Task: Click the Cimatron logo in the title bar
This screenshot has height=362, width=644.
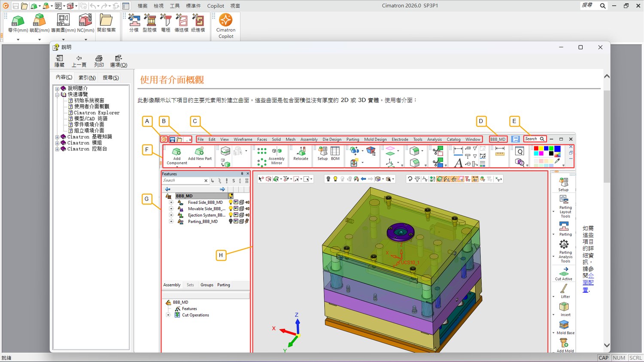Action: (6, 6)
